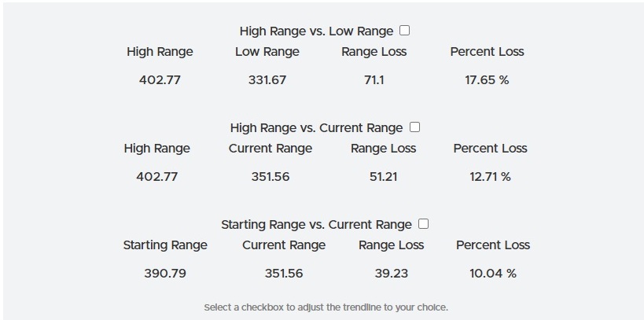Click the 10.04 % Percent Loss value
The width and height of the screenshot is (644, 320).
point(493,274)
